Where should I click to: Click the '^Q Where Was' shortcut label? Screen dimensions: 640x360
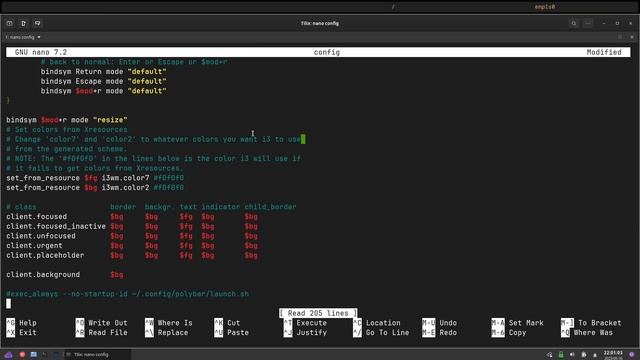click(x=587, y=333)
